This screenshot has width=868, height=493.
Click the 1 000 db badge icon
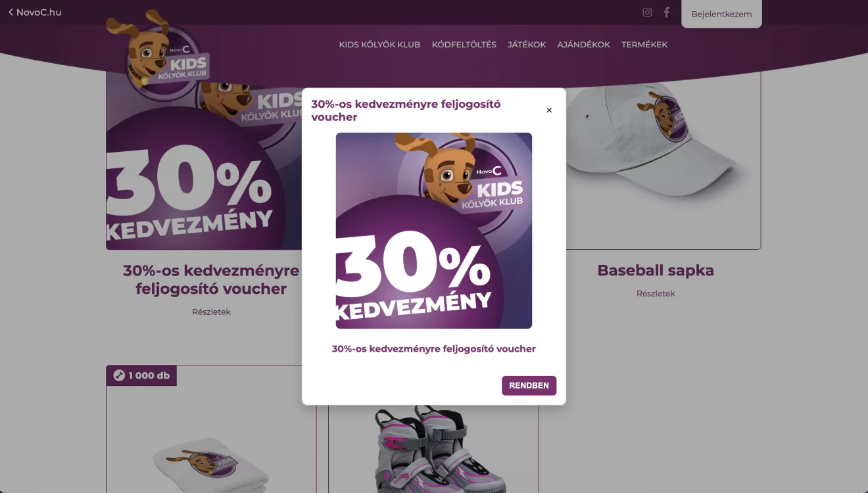pyautogui.click(x=119, y=375)
